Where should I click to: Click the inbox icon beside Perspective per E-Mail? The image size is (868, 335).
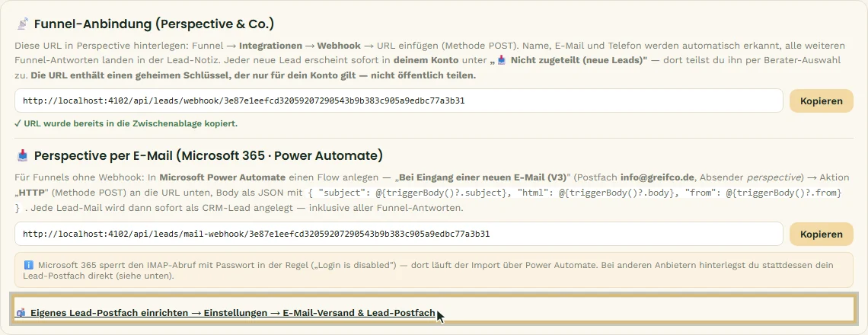(22, 156)
